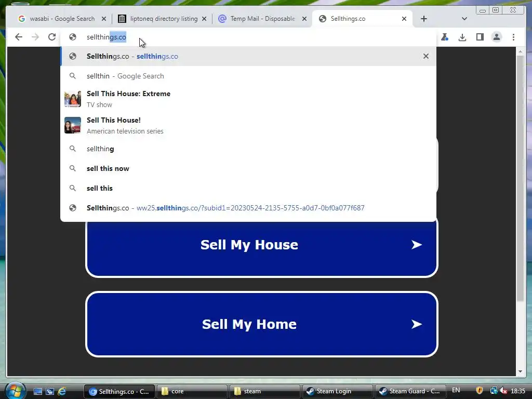Viewport: 532px width, 399px height.
Task: Switch to Steam Login taskbar window
Action: point(337,392)
